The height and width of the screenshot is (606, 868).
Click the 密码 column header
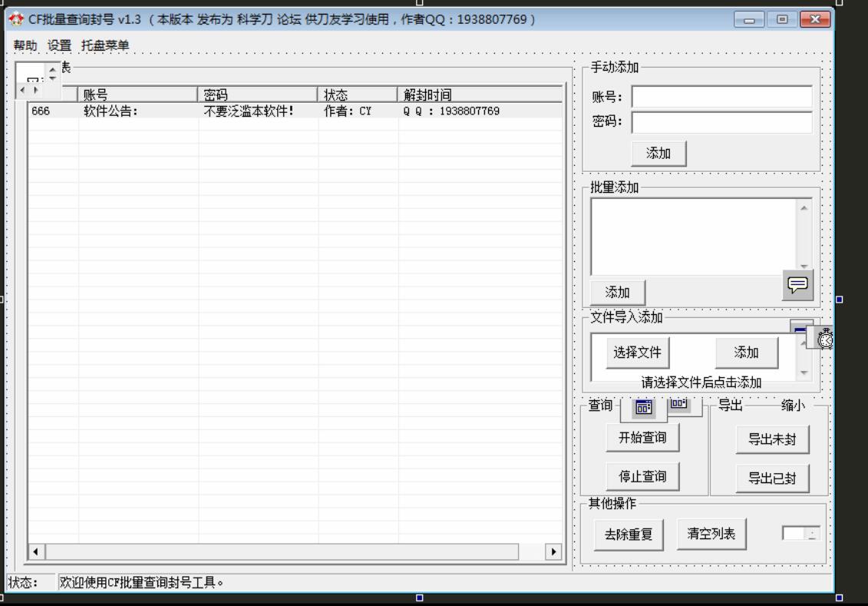258,94
